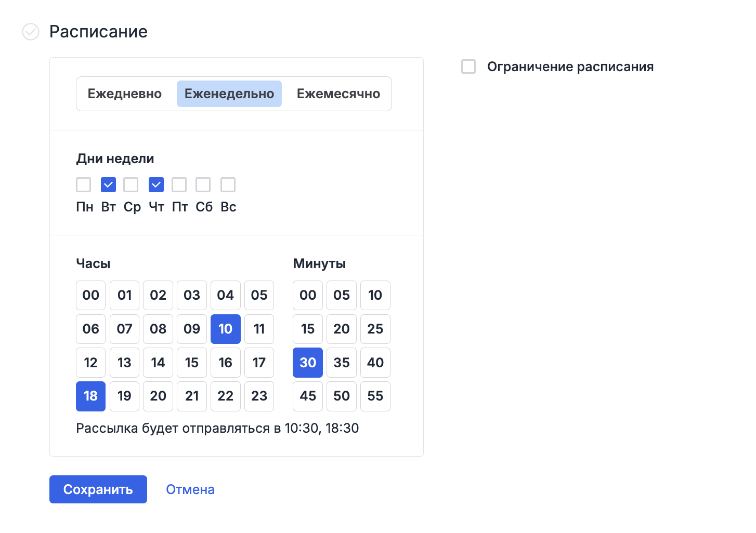Enable the Ограничение расписания checkbox
Image resolution: width=756 pixels, height=533 pixels.
[468, 66]
